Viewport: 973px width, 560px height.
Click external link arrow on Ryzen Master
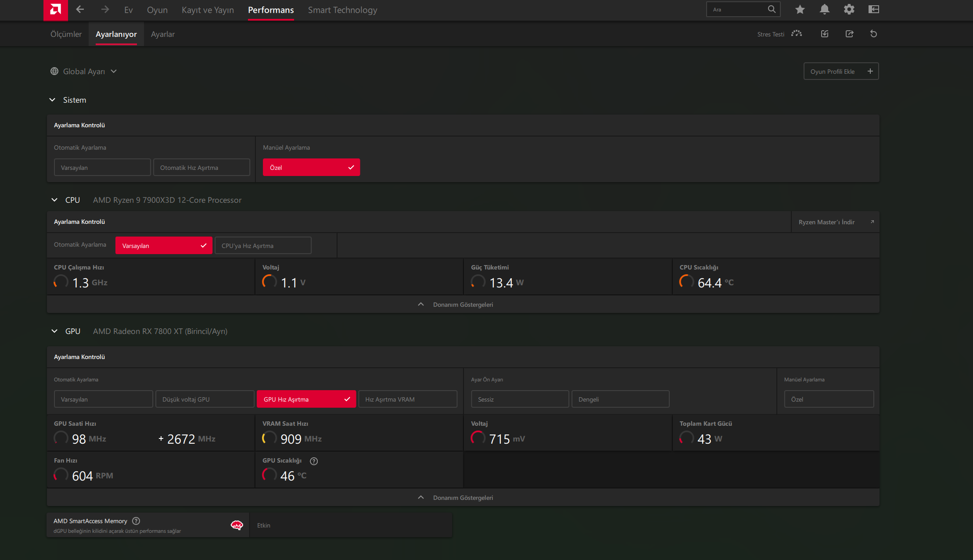(872, 222)
